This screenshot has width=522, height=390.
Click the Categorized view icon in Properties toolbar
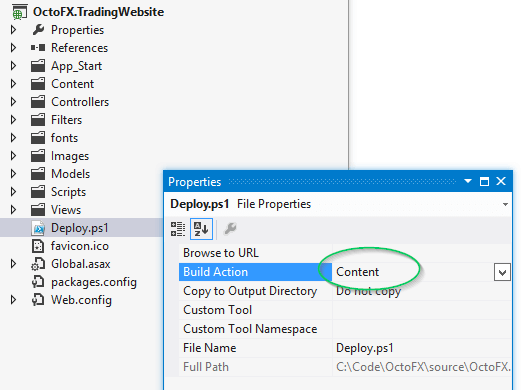[178, 229]
